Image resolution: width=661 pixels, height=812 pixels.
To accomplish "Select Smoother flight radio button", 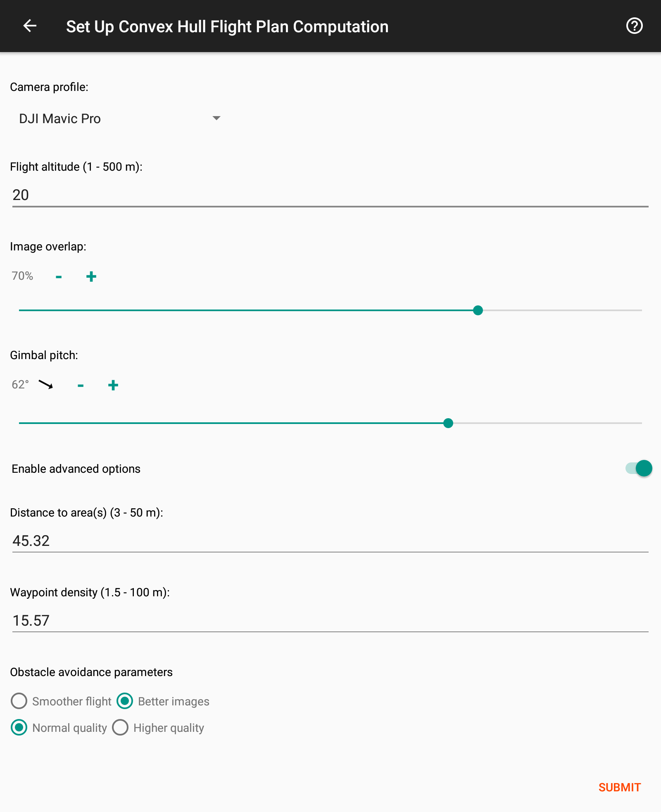I will click(x=19, y=701).
